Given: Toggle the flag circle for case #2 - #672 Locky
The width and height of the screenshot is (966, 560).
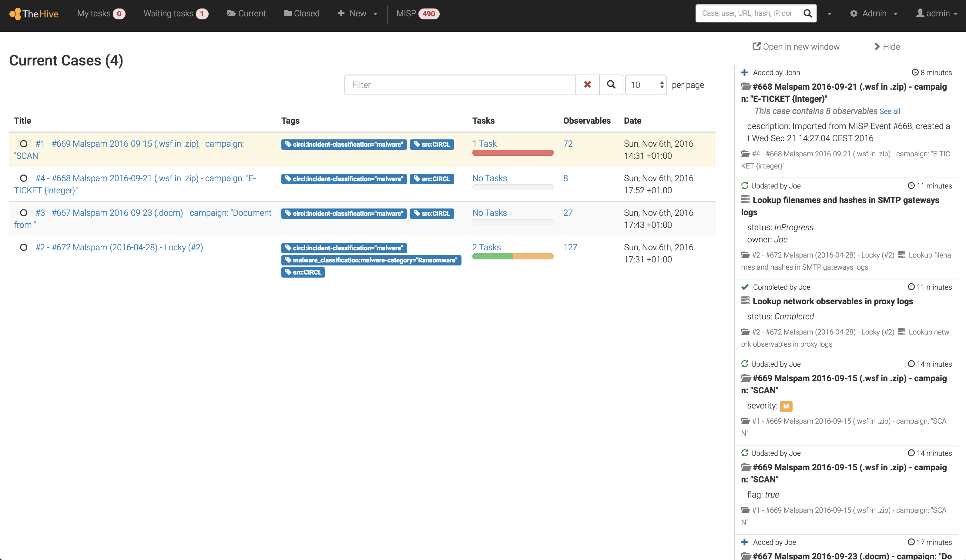Looking at the screenshot, I should [x=24, y=247].
